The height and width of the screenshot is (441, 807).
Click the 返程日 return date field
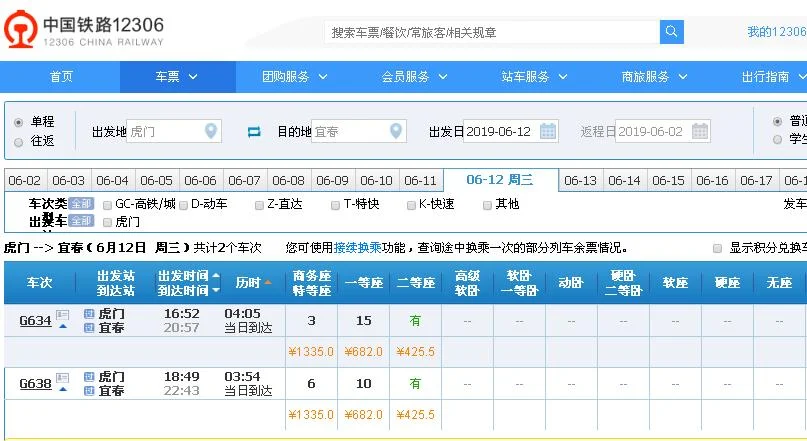pyautogui.click(x=663, y=131)
